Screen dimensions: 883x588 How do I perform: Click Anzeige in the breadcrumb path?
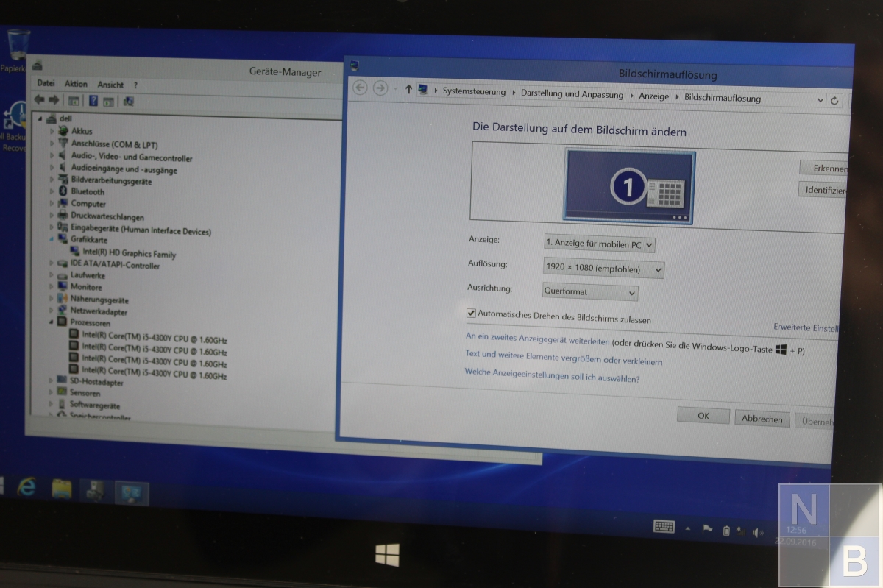pyautogui.click(x=653, y=96)
